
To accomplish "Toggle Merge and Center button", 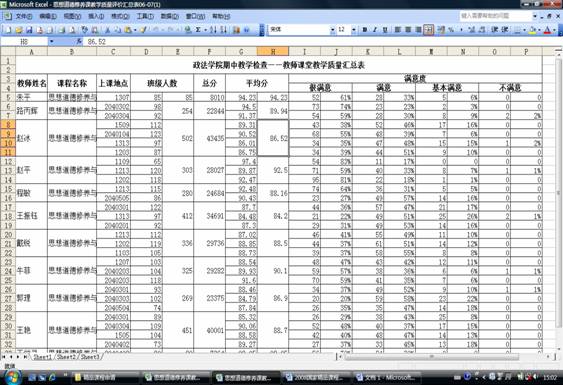I will click(428, 30).
